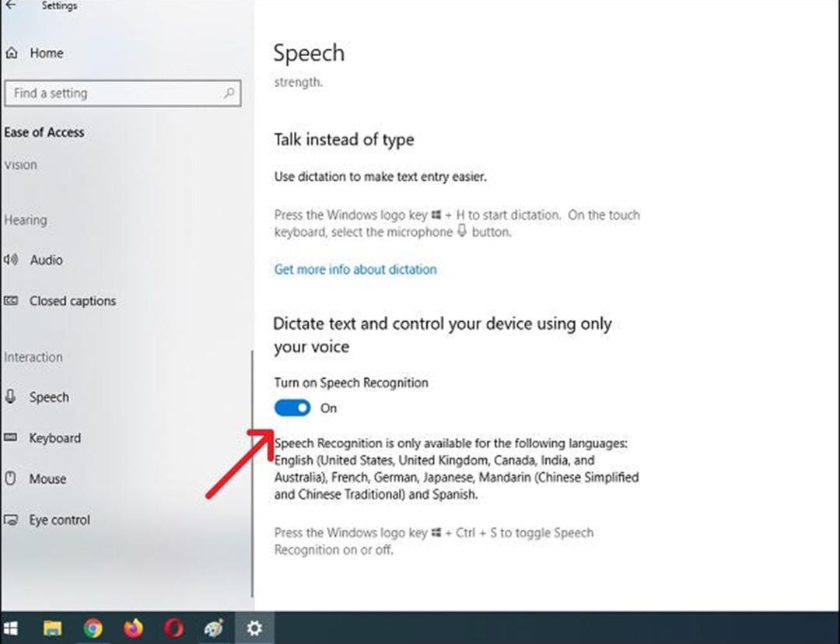The width and height of the screenshot is (840, 644).
Task: Click the sidebar vertical scrollbar
Action: click(x=252, y=474)
